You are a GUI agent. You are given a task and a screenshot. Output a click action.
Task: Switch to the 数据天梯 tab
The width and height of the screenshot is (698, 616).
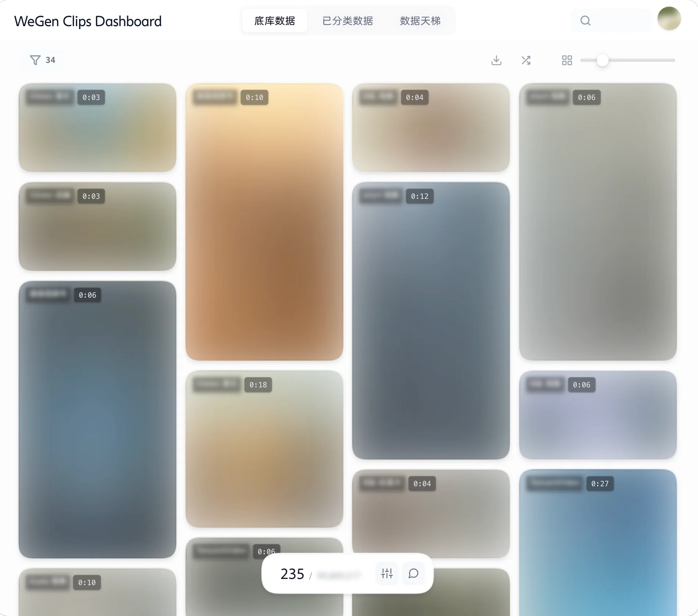pyautogui.click(x=420, y=21)
